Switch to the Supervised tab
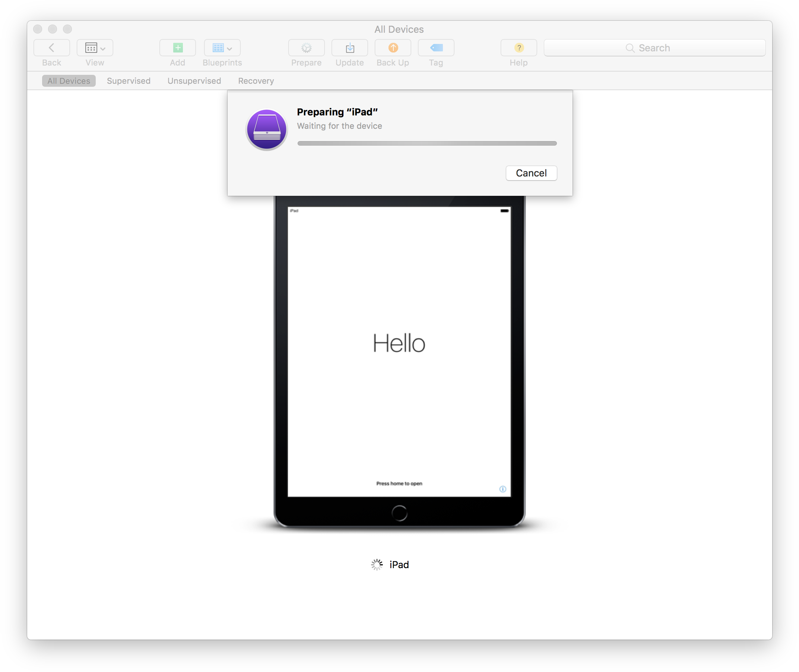The image size is (799, 672). [129, 81]
